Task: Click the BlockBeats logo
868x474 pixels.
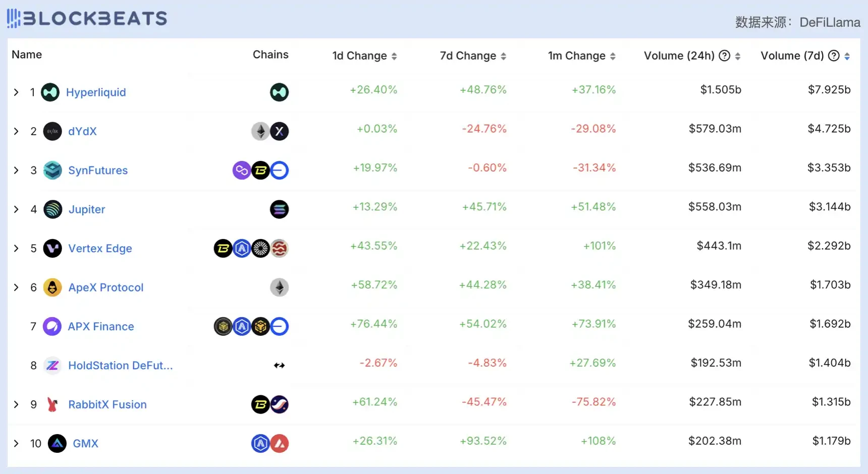Action: pyautogui.click(x=87, y=19)
